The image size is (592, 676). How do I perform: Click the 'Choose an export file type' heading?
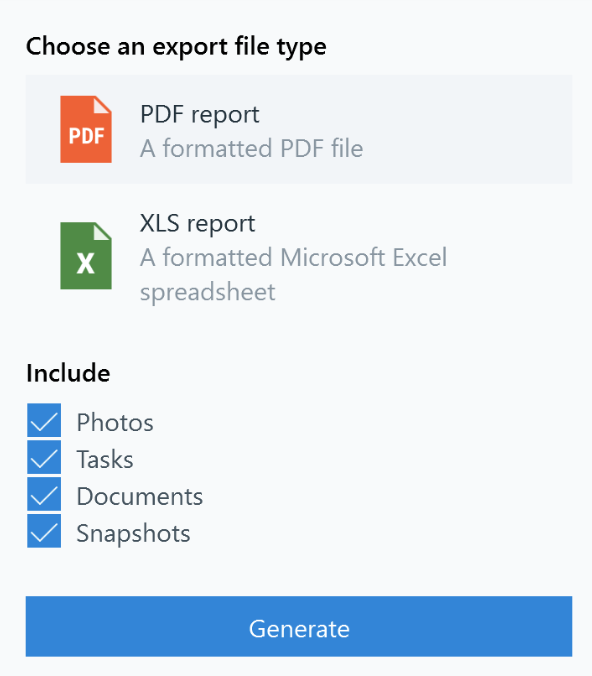[176, 47]
